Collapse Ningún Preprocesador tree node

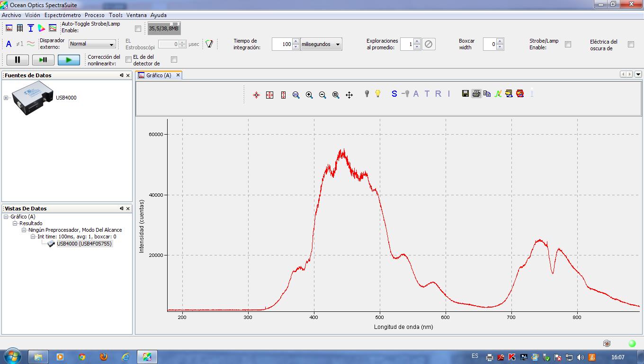[24, 230]
